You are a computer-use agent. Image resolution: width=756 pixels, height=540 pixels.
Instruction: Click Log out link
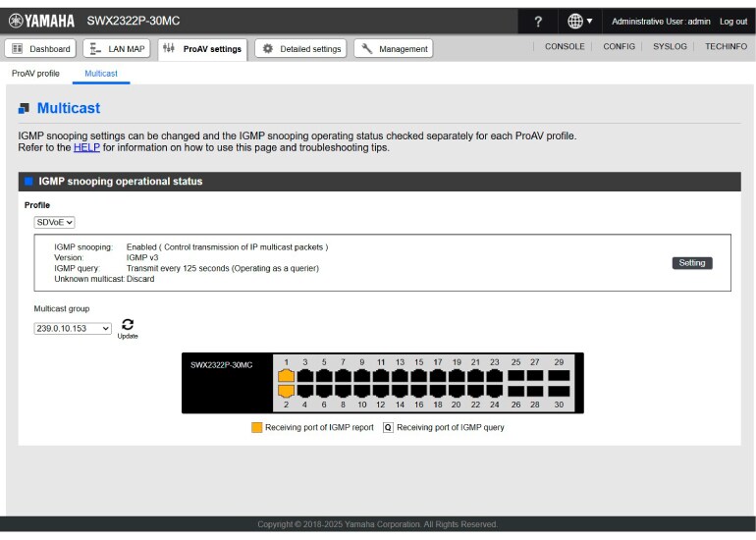[x=732, y=22]
